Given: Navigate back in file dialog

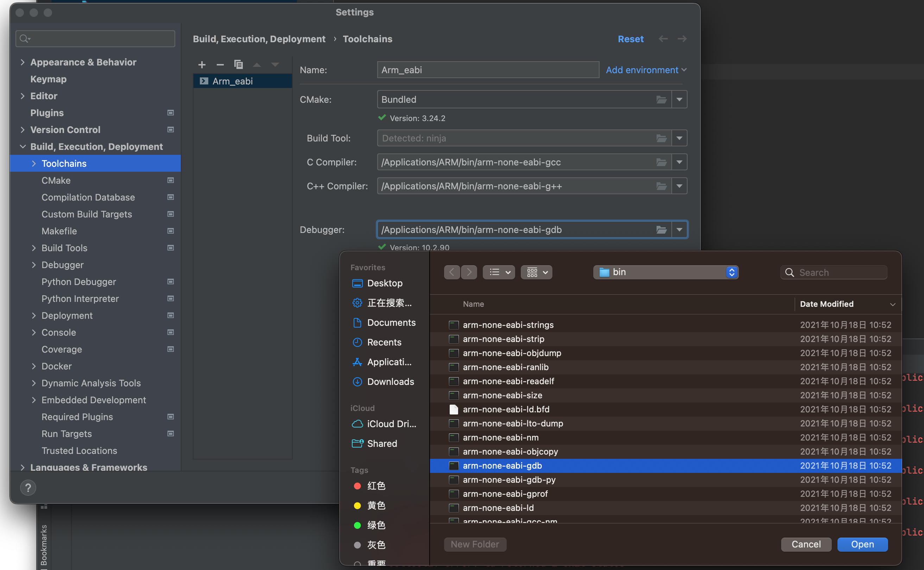Looking at the screenshot, I should (452, 272).
